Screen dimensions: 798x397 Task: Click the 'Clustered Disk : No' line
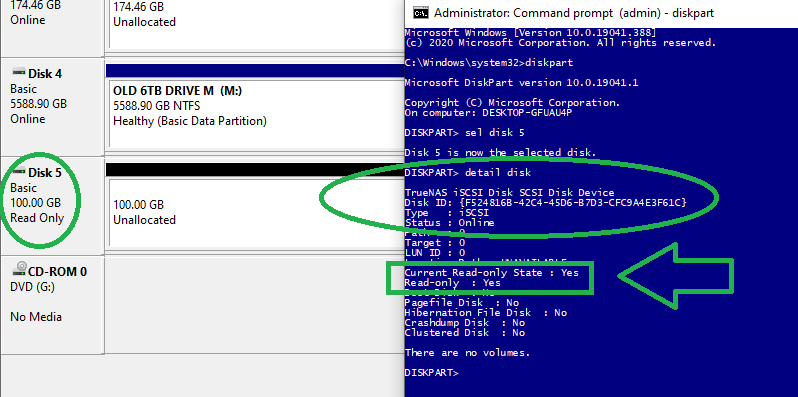(x=465, y=333)
